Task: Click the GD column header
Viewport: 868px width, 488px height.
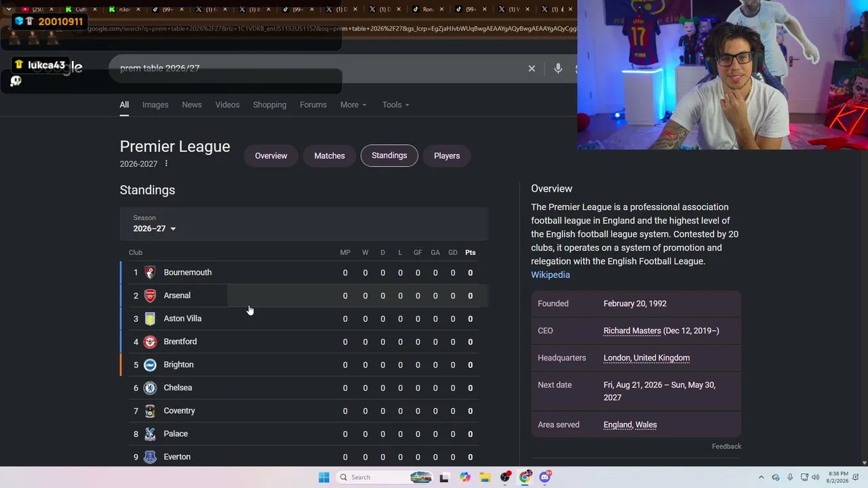Action: [x=453, y=253]
